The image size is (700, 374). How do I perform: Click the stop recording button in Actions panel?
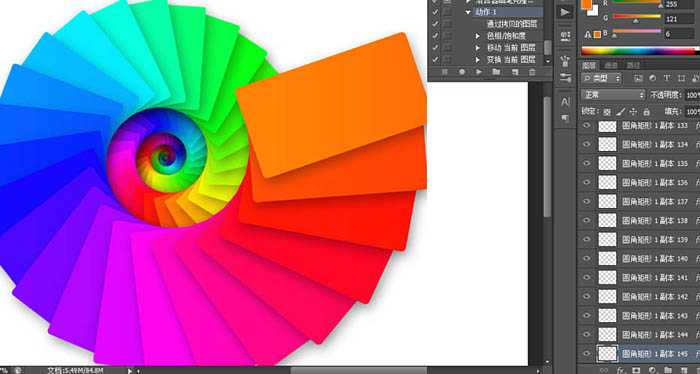click(x=445, y=72)
